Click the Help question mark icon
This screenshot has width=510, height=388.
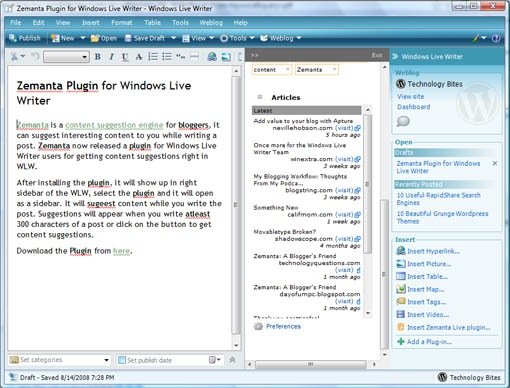click(x=496, y=38)
